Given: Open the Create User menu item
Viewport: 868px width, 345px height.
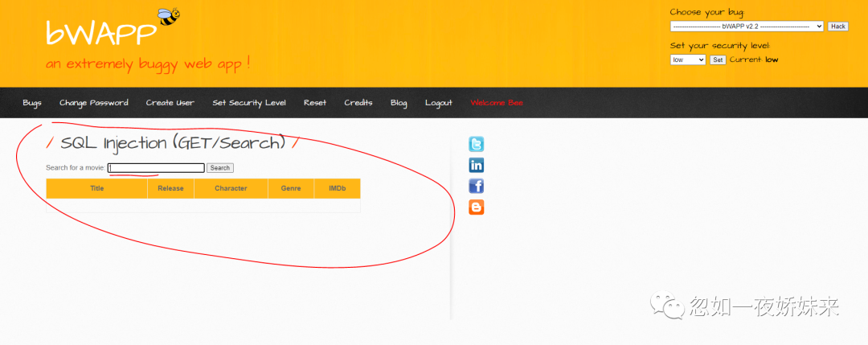Looking at the screenshot, I should pos(170,103).
